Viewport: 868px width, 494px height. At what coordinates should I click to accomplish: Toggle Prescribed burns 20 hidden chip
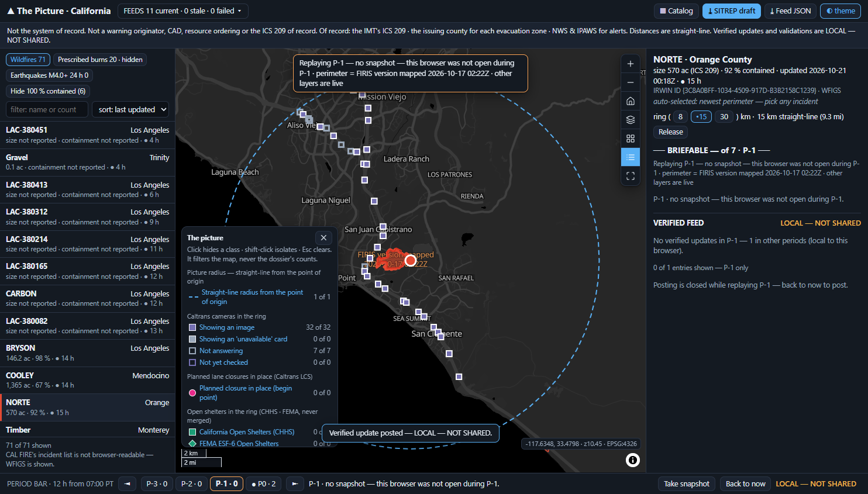pyautogui.click(x=100, y=60)
